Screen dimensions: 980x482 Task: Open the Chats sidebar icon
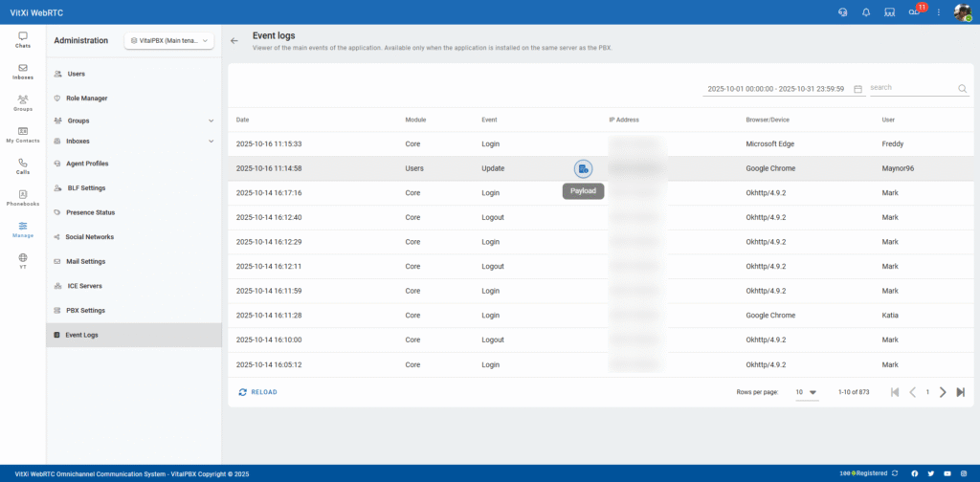pos(23,40)
